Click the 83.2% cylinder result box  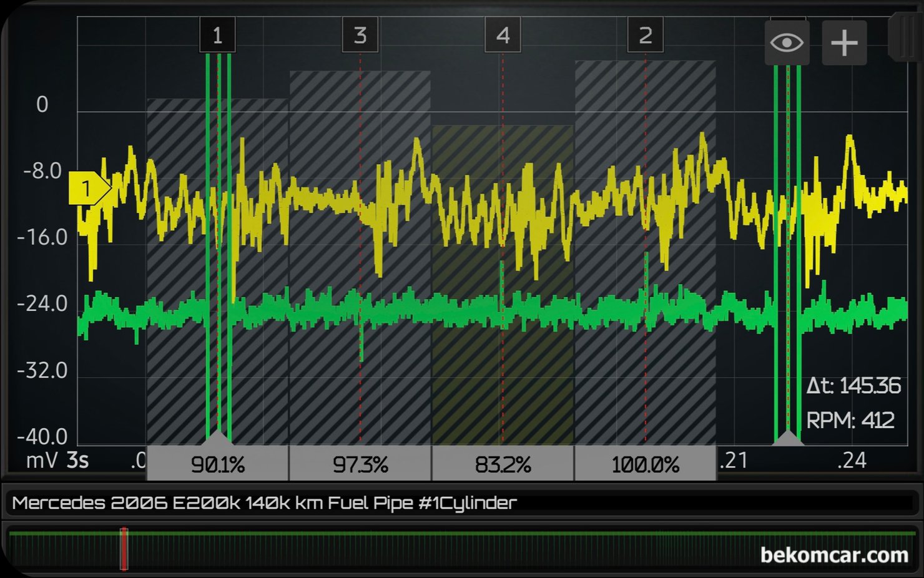(x=503, y=464)
